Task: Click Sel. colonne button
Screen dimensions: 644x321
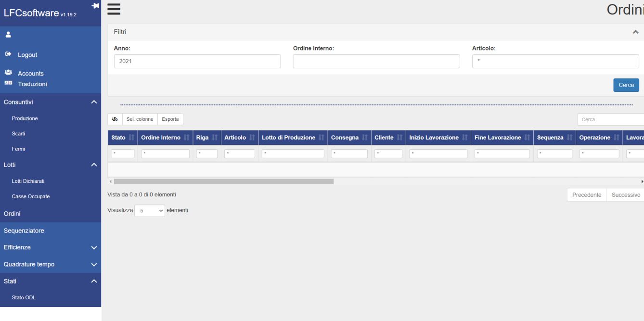Action: [140, 119]
